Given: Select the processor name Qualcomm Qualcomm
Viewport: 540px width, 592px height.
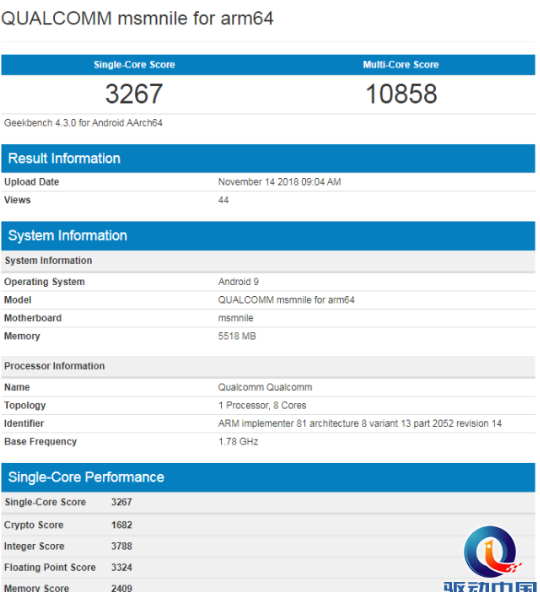Looking at the screenshot, I should [x=265, y=387].
